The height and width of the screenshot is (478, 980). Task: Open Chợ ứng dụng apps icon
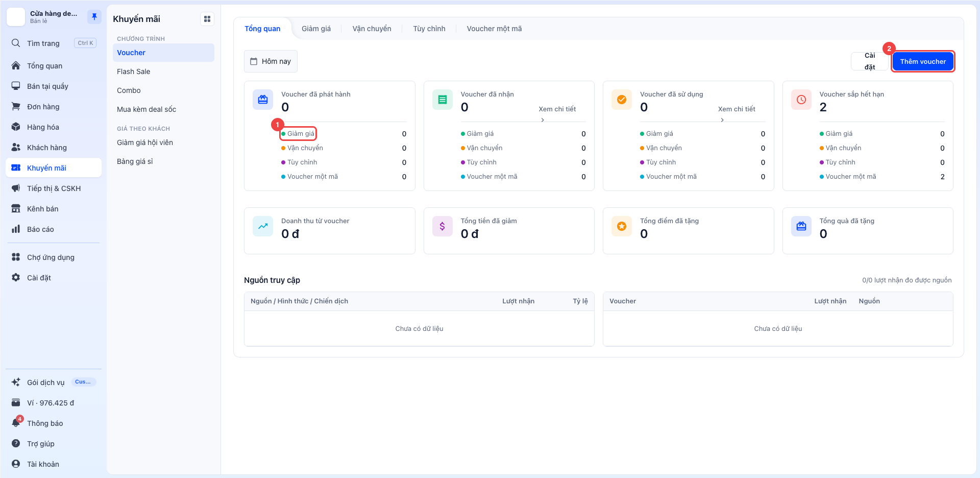pyautogui.click(x=16, y=257)
